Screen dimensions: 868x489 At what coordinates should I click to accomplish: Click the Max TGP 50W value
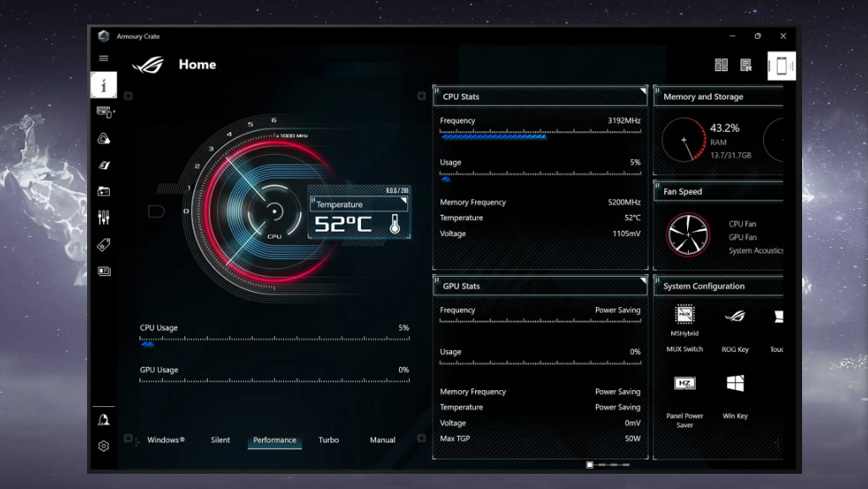pyautogui.click(x=633, y=438)
